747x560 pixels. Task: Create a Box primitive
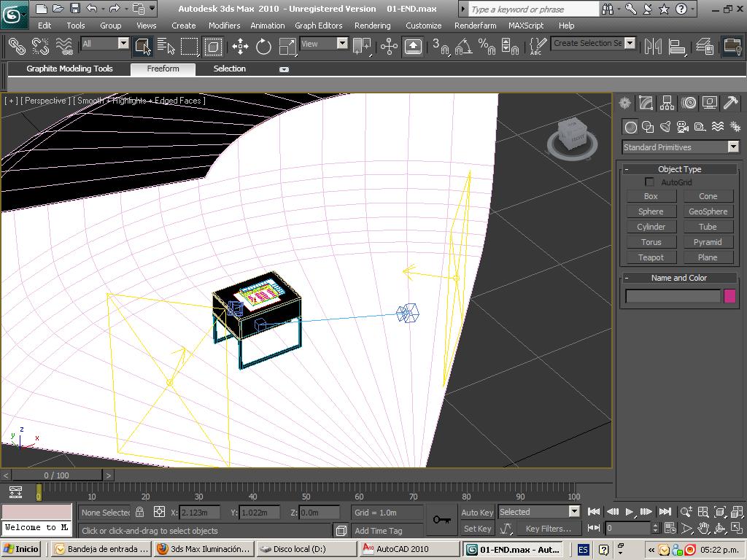click(651, 196)
